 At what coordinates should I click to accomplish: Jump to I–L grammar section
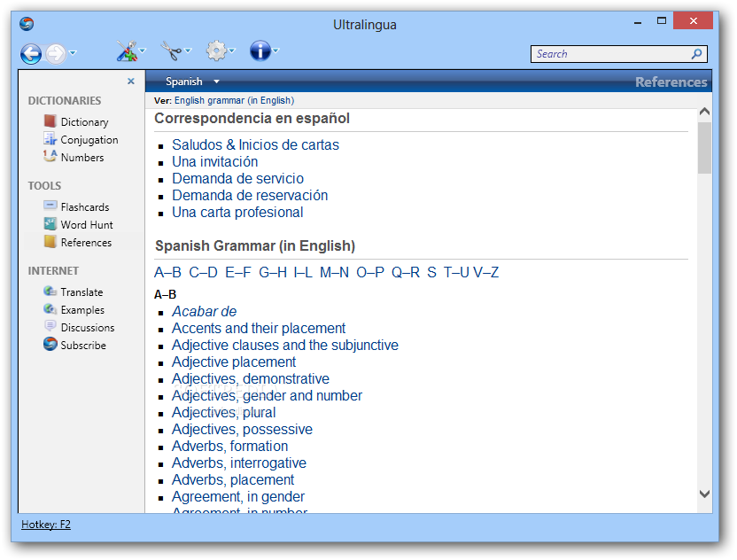[303, 272]
